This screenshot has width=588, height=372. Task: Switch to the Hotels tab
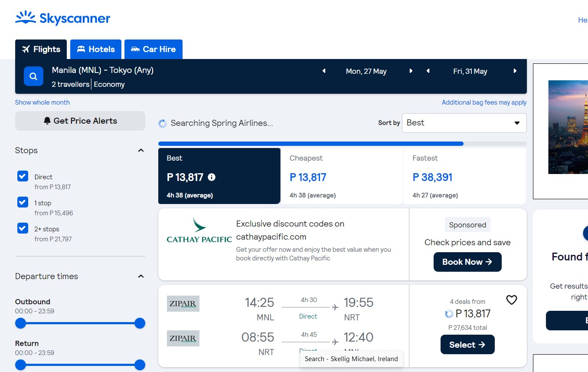(96, 49)
